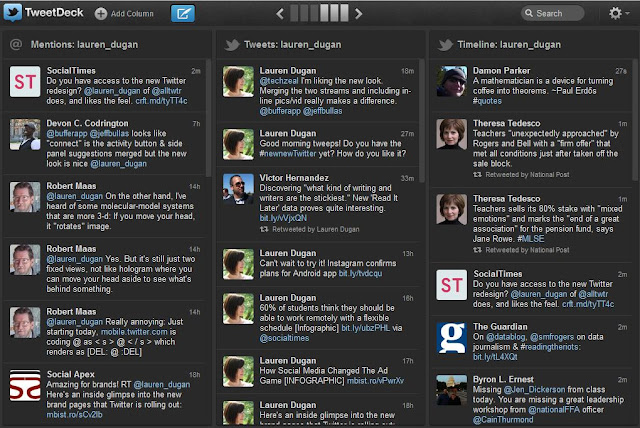Image resolution: width=640 pixels, height=428 pixels.
Task: Navigate columns right with the arrow
Action: pos(358,14)
